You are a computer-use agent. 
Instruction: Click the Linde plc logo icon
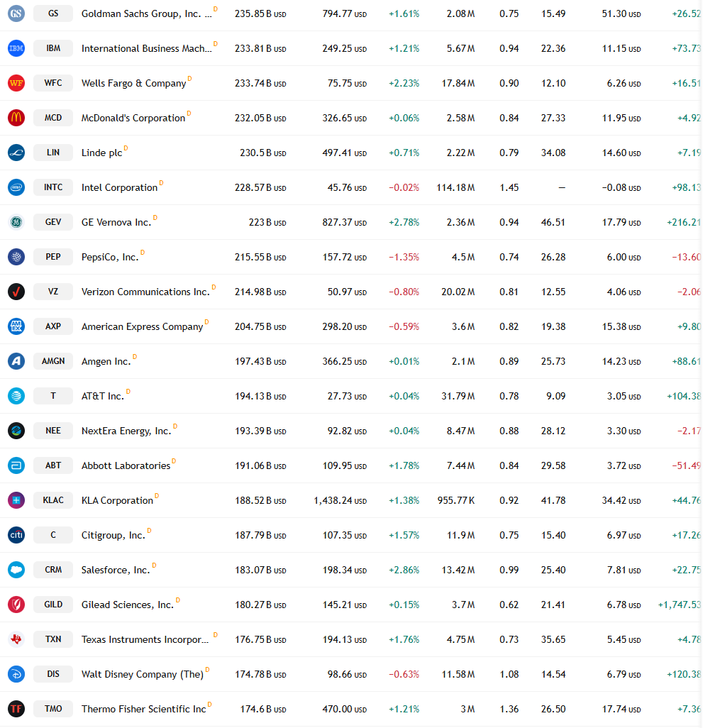pos(16,153)
